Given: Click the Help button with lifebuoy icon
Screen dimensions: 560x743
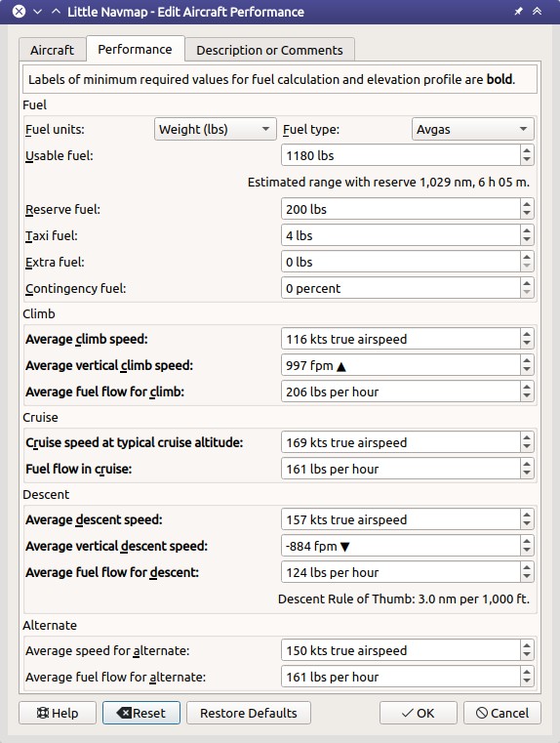Looking at the screenshot, I should pyautogui.click(x=58, y=713).
